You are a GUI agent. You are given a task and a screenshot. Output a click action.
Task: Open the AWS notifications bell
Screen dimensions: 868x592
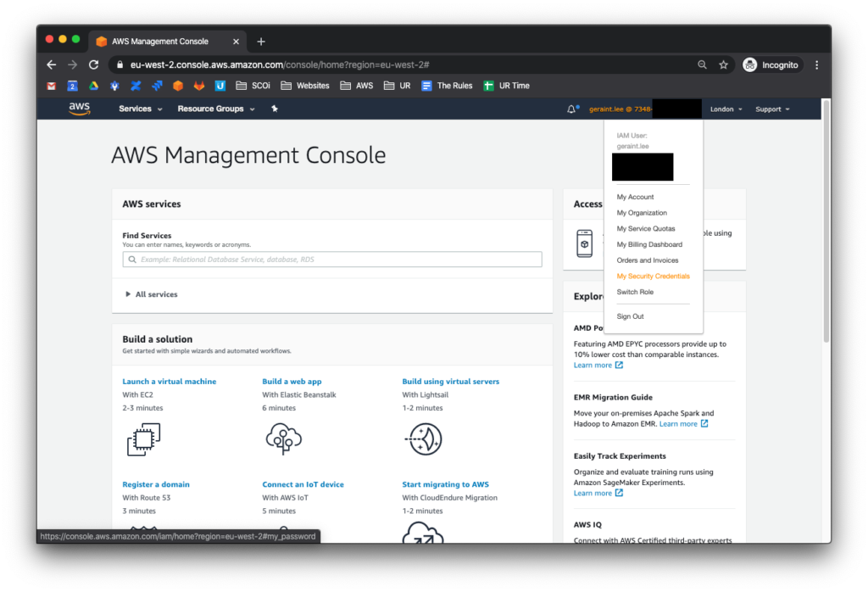[572, 109]
